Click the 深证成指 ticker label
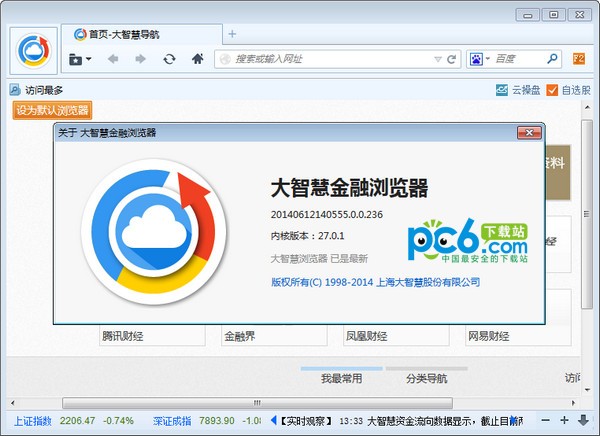The width and height of the screenshot is (600, 436). click(x=172, y=421)
